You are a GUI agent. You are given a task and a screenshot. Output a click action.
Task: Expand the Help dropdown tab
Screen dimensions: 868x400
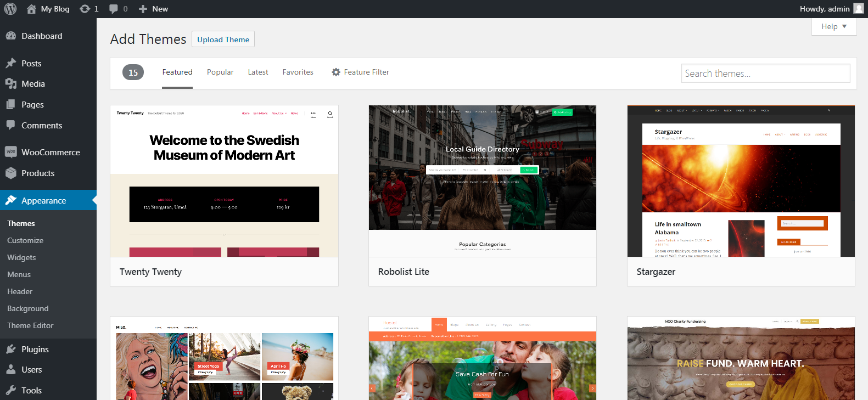click(834, 26)
